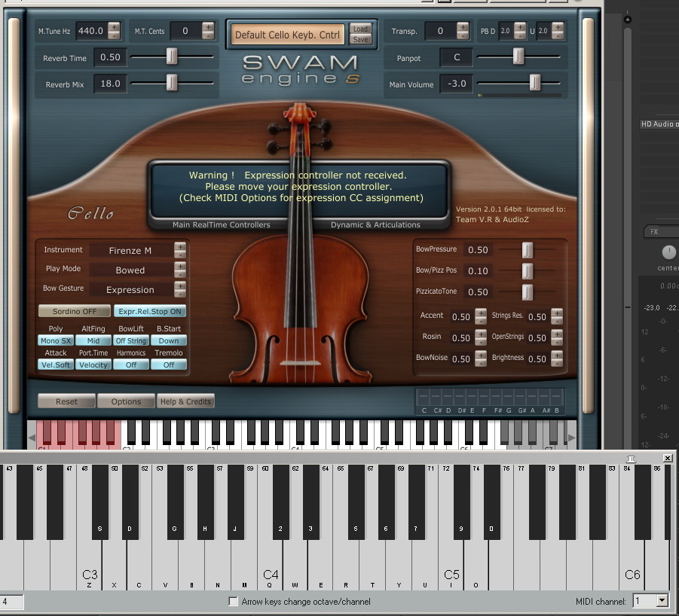Open Play Mode Bowed selector
Screen dimensions: 679x616
click(130, 270)
